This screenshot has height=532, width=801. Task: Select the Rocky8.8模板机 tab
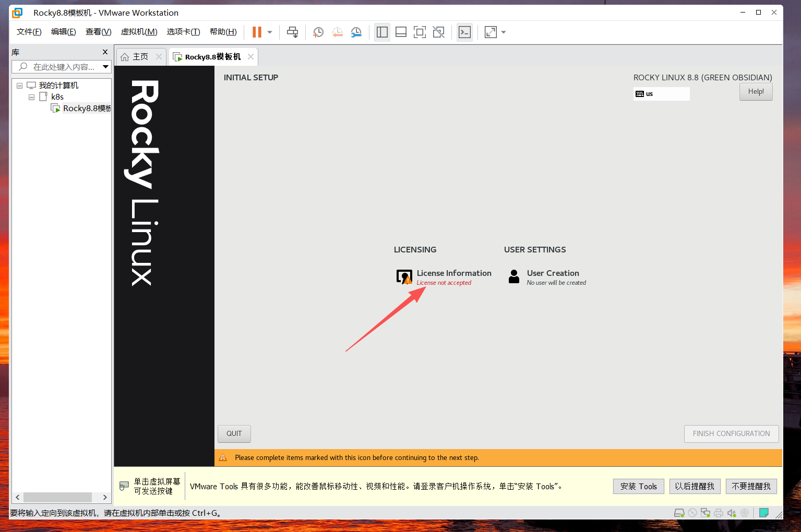213,57
